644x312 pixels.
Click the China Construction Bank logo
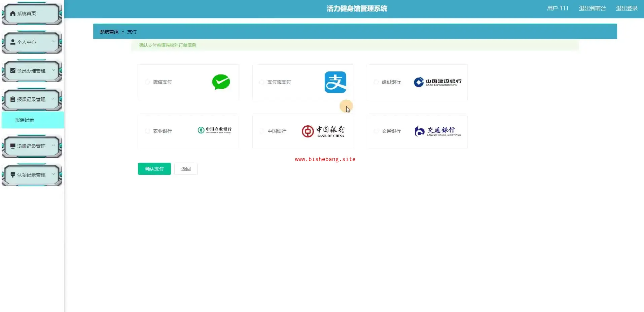coord(438,82)
